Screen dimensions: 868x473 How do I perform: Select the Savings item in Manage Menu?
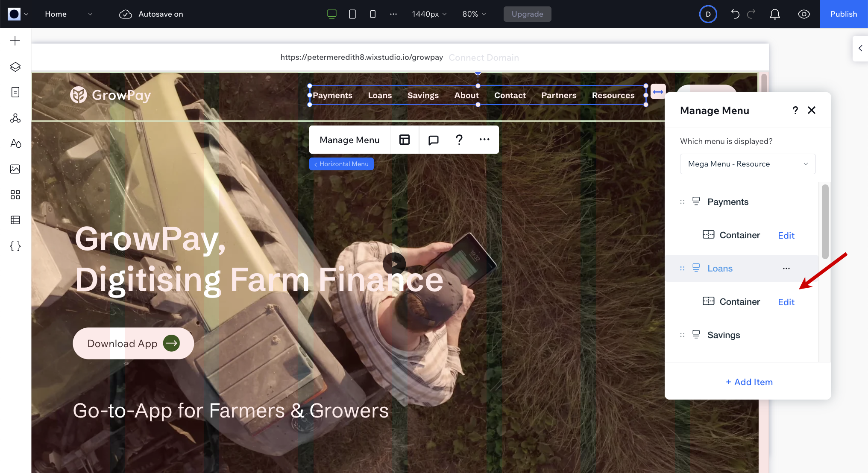click(723, 335)
